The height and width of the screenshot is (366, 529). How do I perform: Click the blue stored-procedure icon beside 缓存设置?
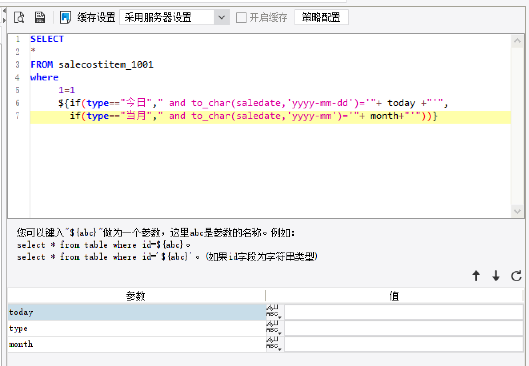click(65, 17)
